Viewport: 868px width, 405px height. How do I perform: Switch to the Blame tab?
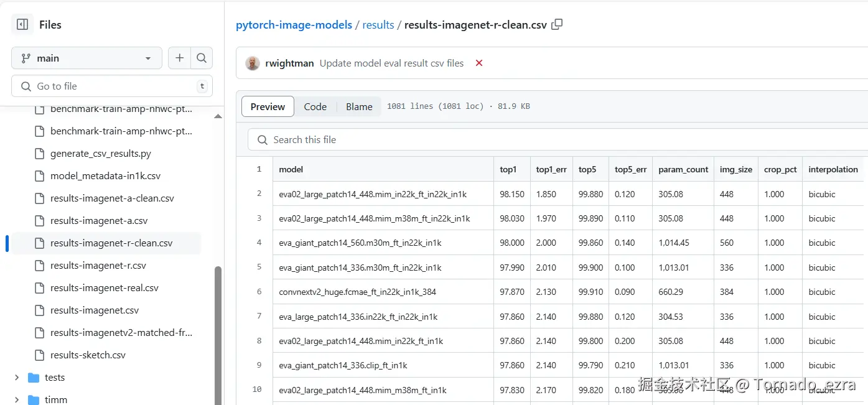pos(359,106)
